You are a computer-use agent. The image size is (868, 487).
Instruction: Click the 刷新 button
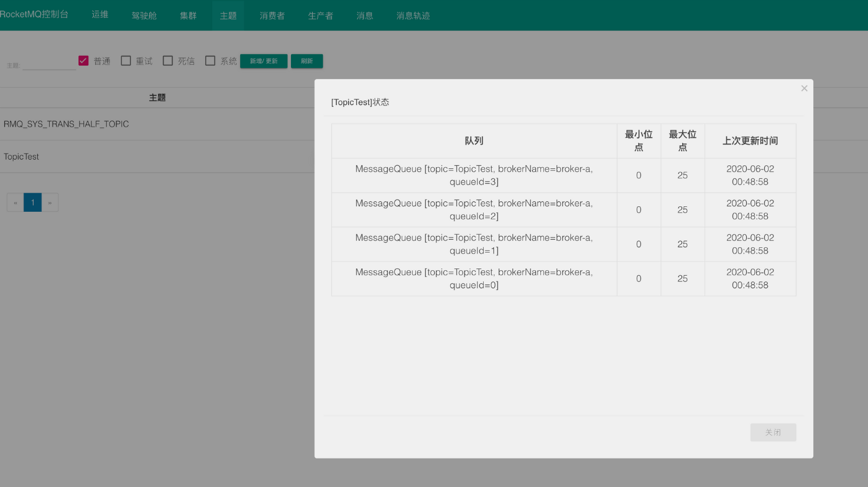(x=307, y=61)
